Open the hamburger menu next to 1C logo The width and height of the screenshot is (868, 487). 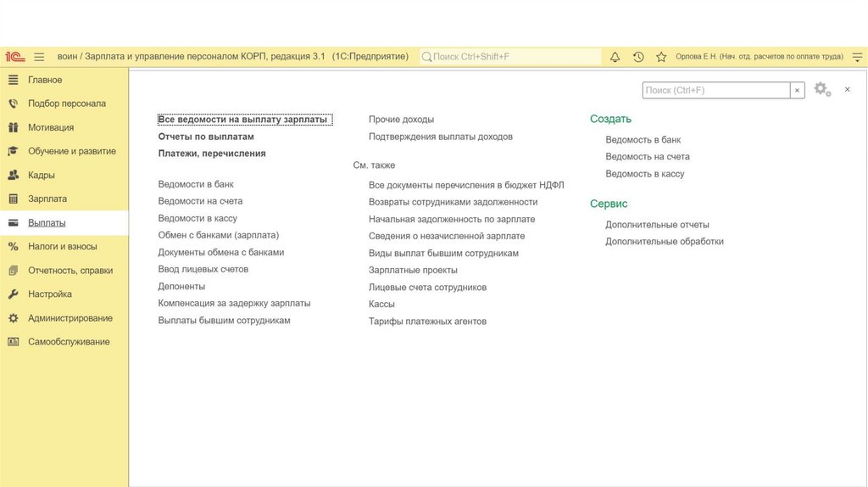tap(39, 57)
